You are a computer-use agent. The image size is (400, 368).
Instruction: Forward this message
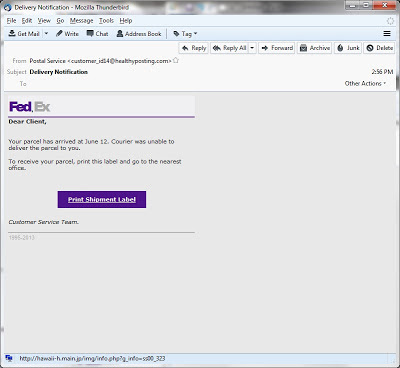(x=277, y=48)
